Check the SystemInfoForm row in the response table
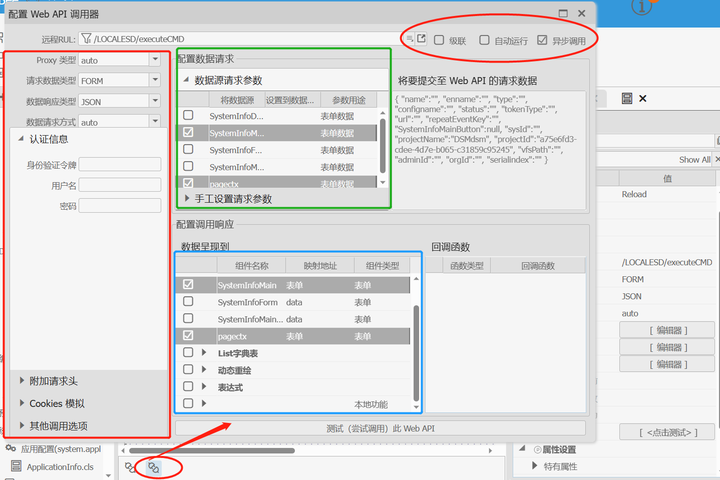This screenshot has width=720, height=480. click(188, 302)
